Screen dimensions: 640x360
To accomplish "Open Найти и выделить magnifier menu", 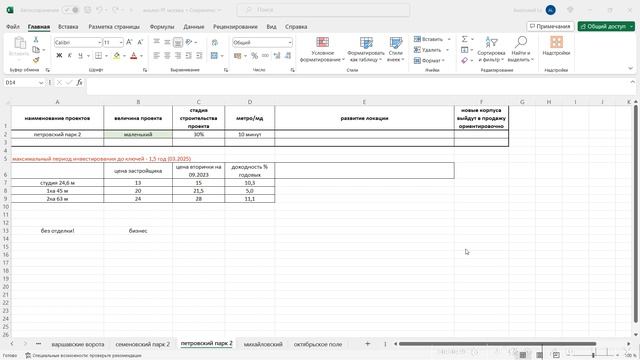I will (520, 49).
